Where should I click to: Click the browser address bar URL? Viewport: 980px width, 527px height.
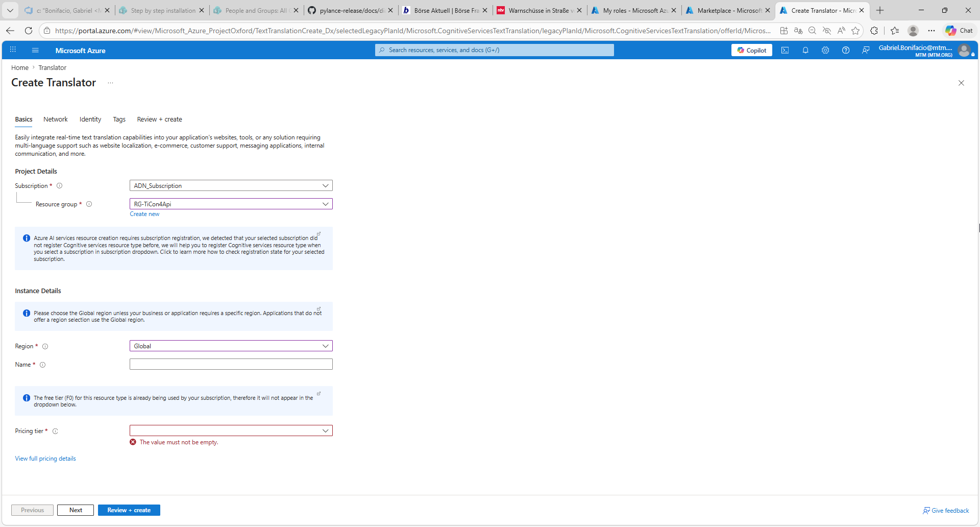(x=412, y=31)
